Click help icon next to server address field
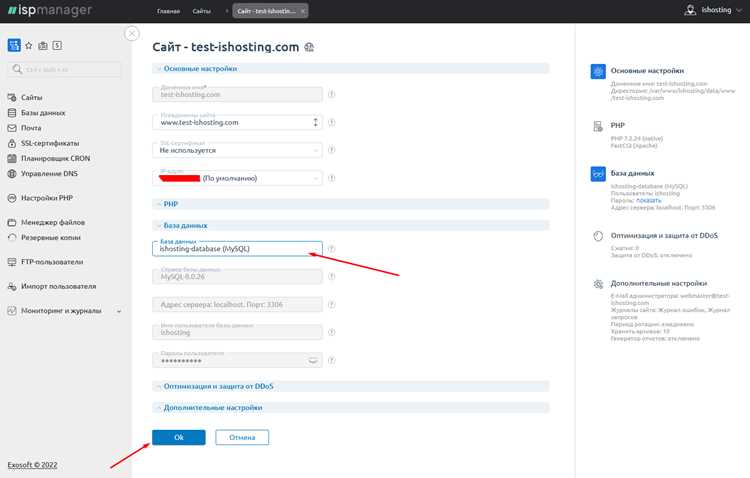This screenshot has width=750, height=478. pos(331,305)
